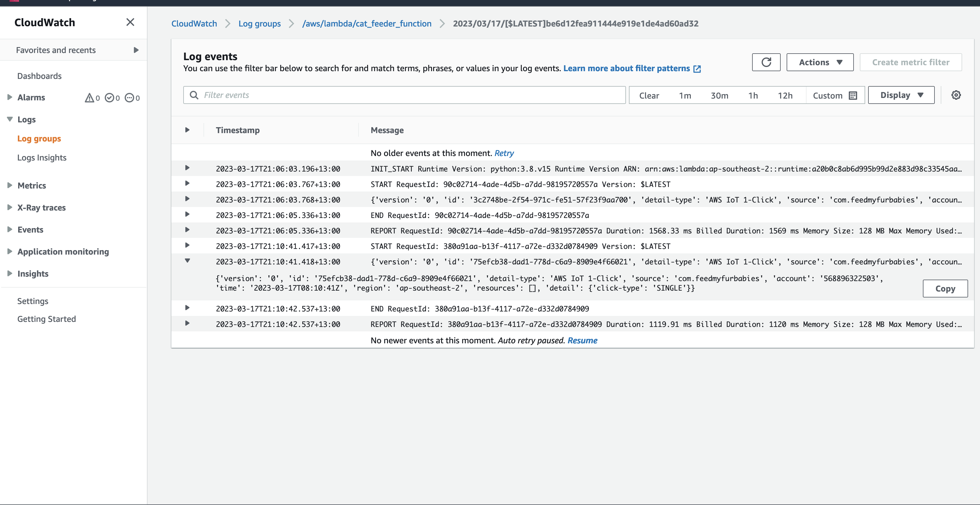Click the Alarms sidebar label

[31, 97]
